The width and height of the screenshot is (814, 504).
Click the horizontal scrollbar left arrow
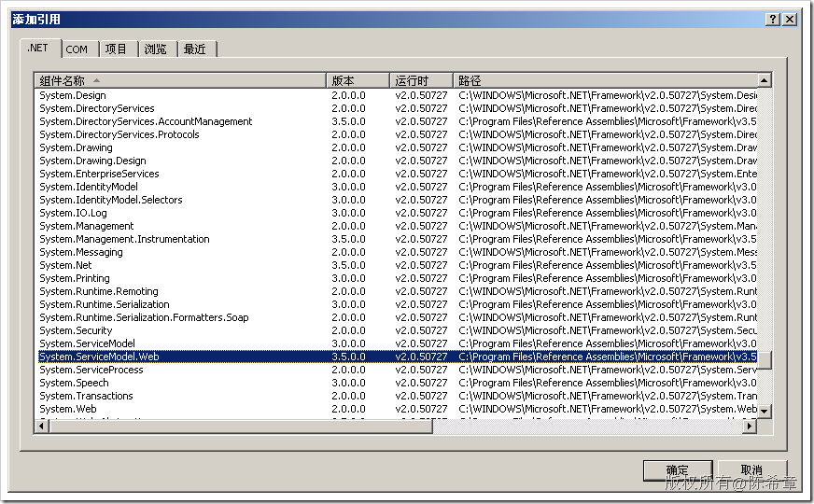pyautogui.click(x=41, y=427)
